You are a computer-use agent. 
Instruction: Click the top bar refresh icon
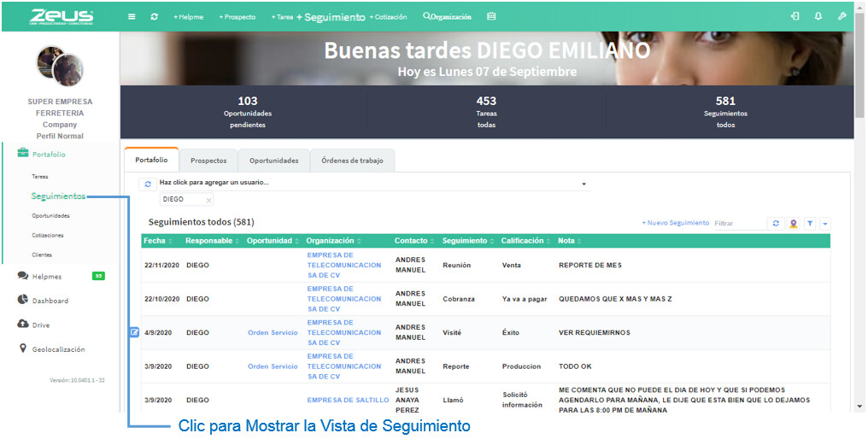click(155, 16)
